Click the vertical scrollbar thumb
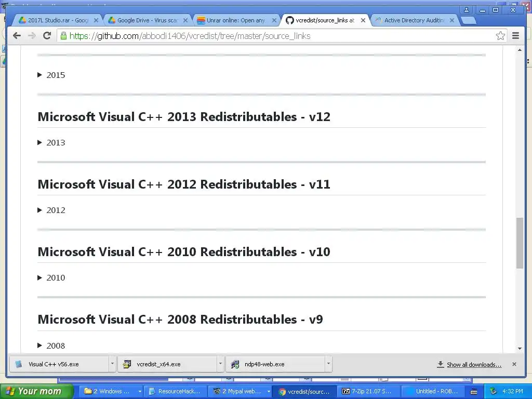This screenshot has width=532, height=399. click(520, 243)
